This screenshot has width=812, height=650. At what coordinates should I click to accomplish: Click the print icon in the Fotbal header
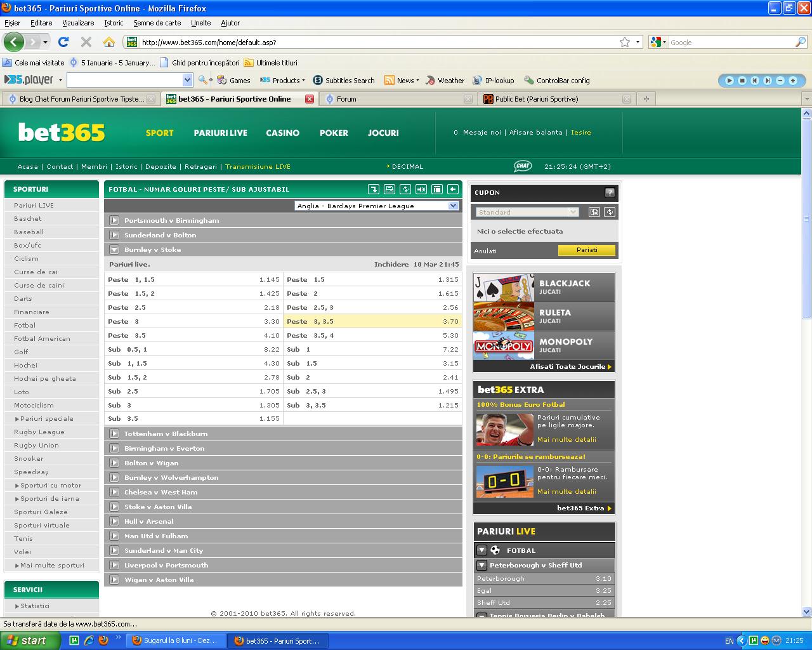pyautogui.click(x=390, y=189)
